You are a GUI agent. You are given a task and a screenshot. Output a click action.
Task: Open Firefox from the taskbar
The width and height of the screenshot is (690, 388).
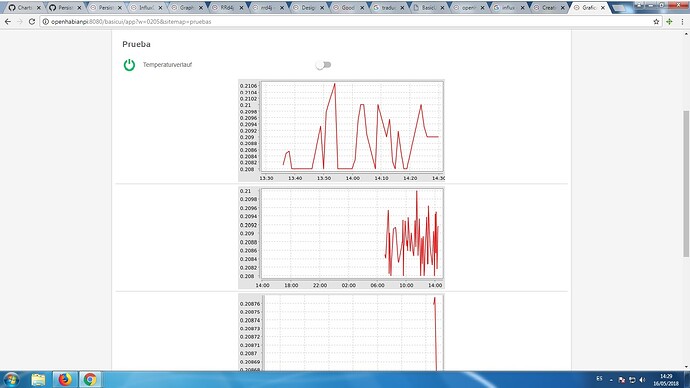pyautogui.click(x=65, y=379)
